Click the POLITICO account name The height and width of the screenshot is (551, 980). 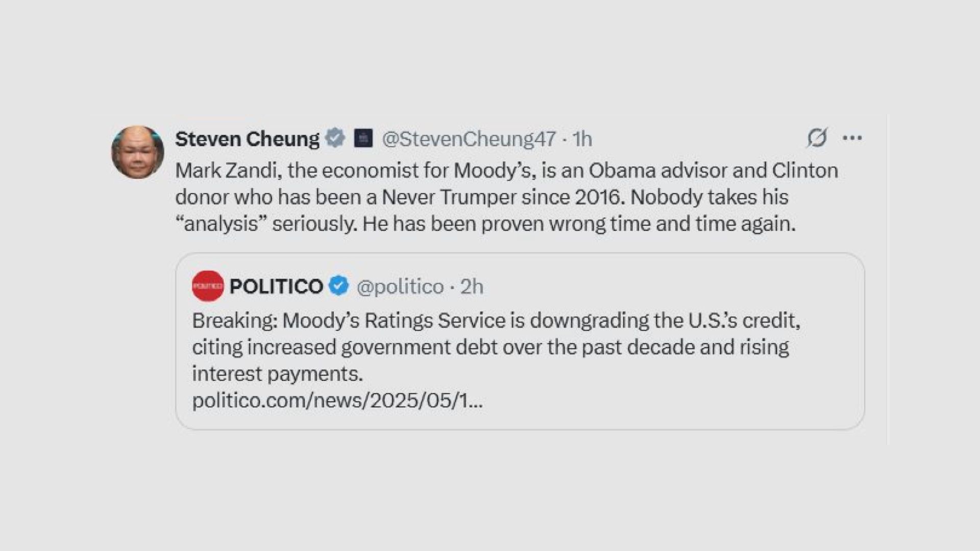pyautogui.click(x=276, y=287)
